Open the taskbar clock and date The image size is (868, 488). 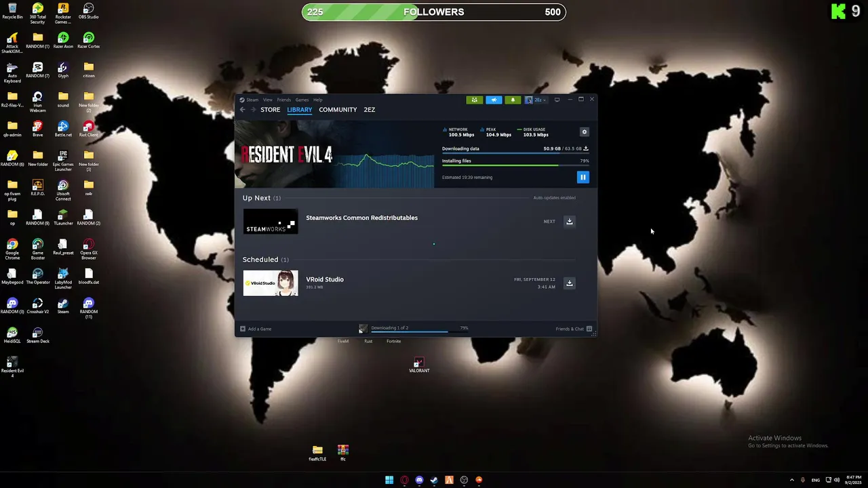(x=852, y=480)
